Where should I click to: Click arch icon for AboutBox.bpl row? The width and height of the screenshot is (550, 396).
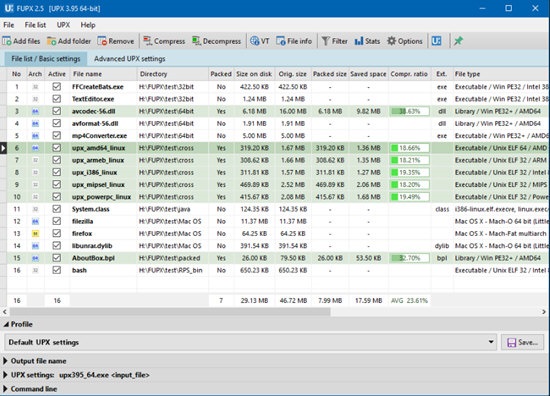35,258
